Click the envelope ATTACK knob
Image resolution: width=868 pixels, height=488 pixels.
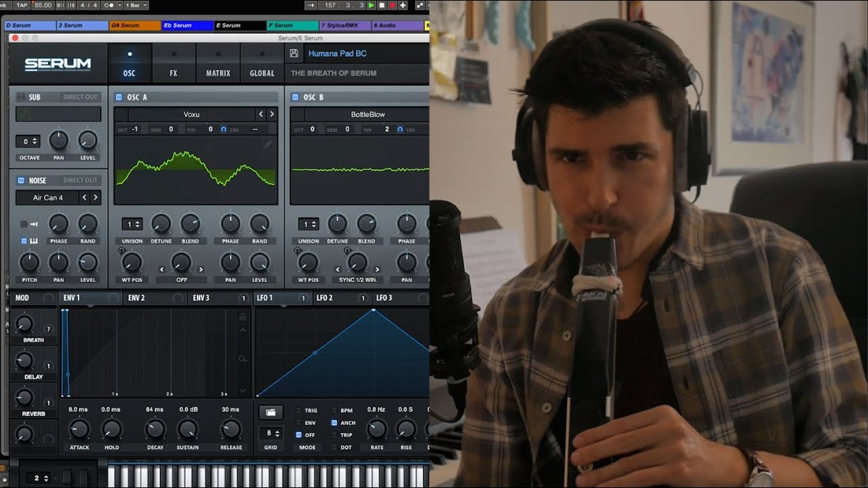(x=79, y=428)
